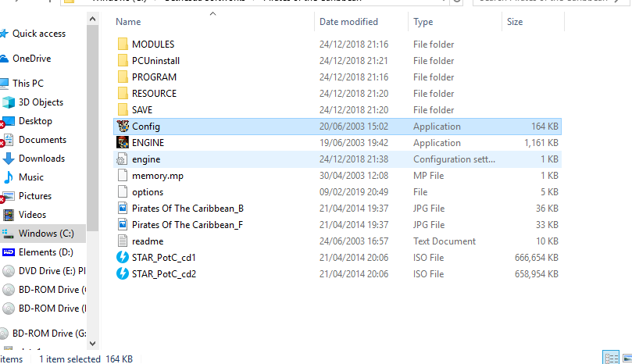Viewport: 632px width, 364px height.
Task: Open Music folder in sidebar
Action: (x=31, y=177)
